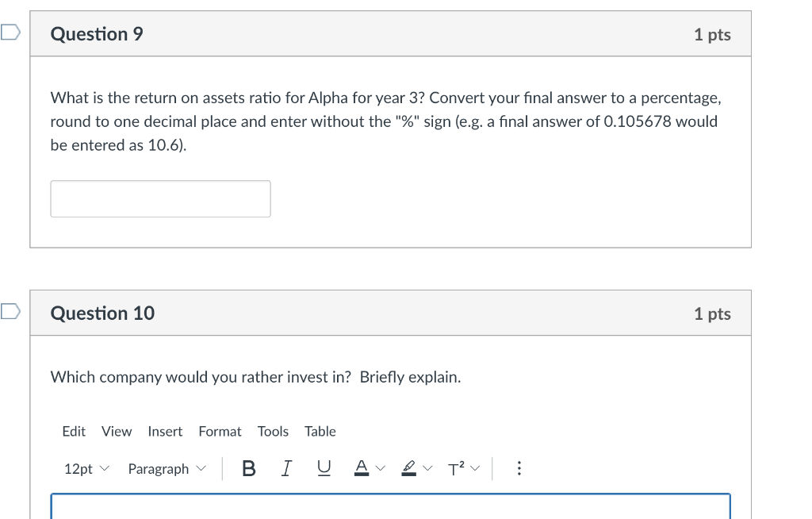Click the text color A icon
Viewport: 812px width, 519px height.
361,469
